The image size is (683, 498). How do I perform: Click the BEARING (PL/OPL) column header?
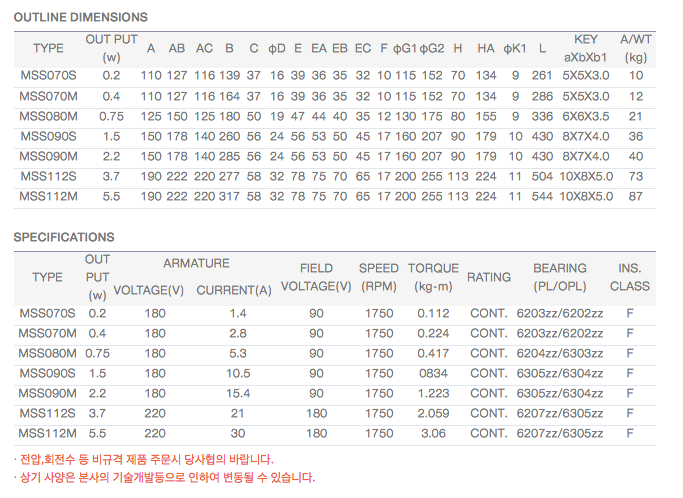(560, 277)
